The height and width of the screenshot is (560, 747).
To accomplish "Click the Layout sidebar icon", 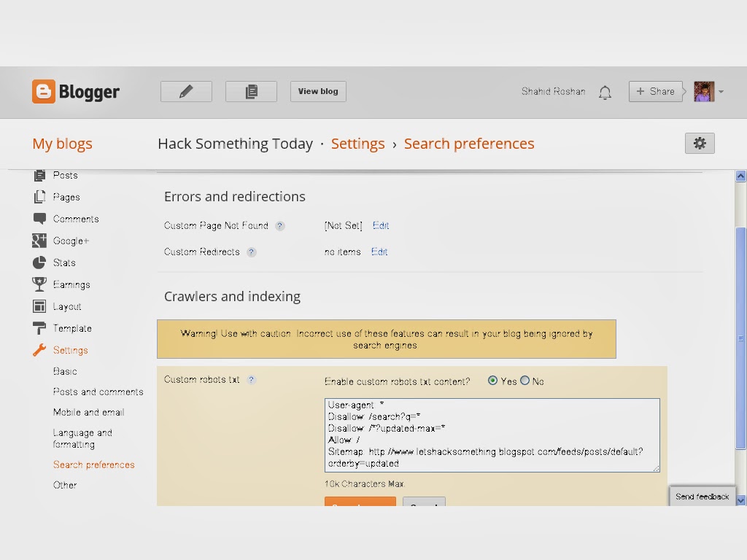I will pos(39,306).
